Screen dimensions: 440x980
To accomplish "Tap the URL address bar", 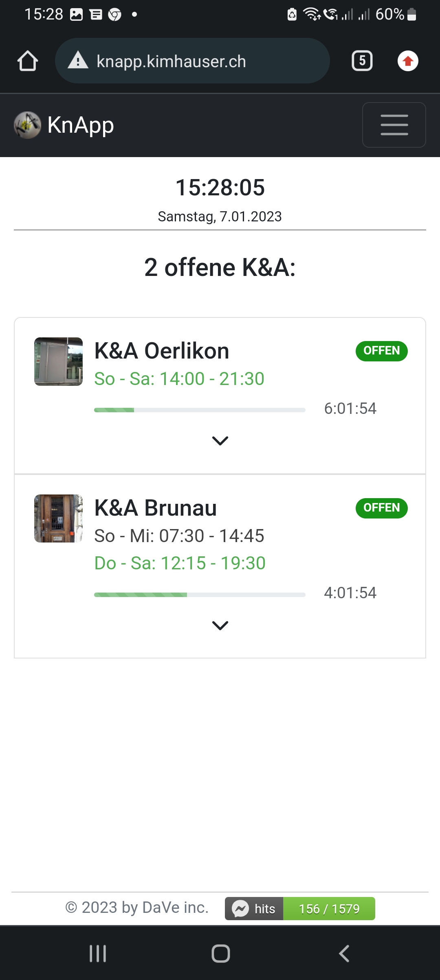I will [x=191, y=61].
